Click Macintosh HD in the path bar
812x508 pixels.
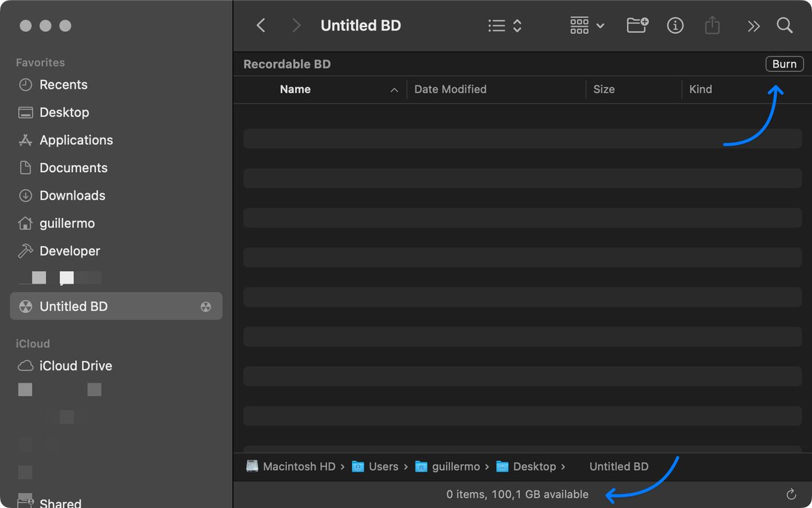[x=291, y=467]
